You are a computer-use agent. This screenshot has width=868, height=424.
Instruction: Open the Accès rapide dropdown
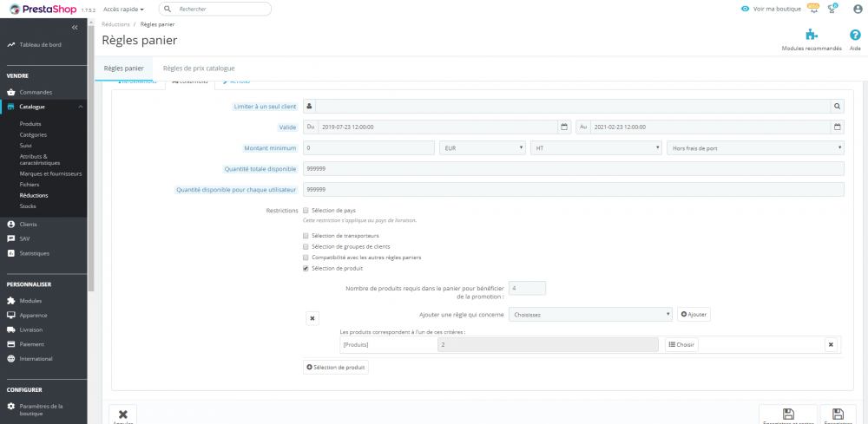point(123,9)
